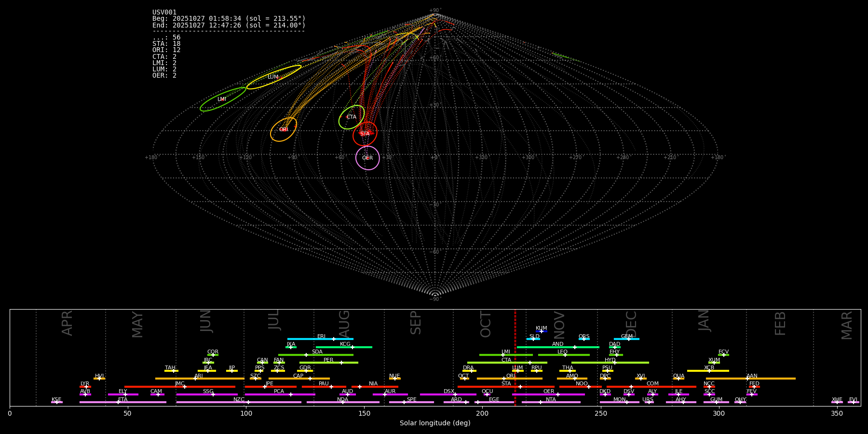
Task: Select the red STA radiant circle
Action: [365, 134]
